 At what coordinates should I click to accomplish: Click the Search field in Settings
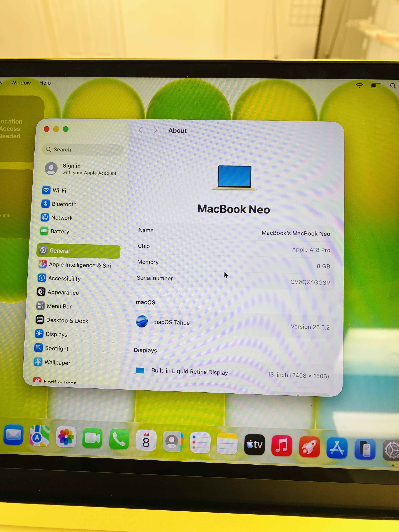coord(83,150)
